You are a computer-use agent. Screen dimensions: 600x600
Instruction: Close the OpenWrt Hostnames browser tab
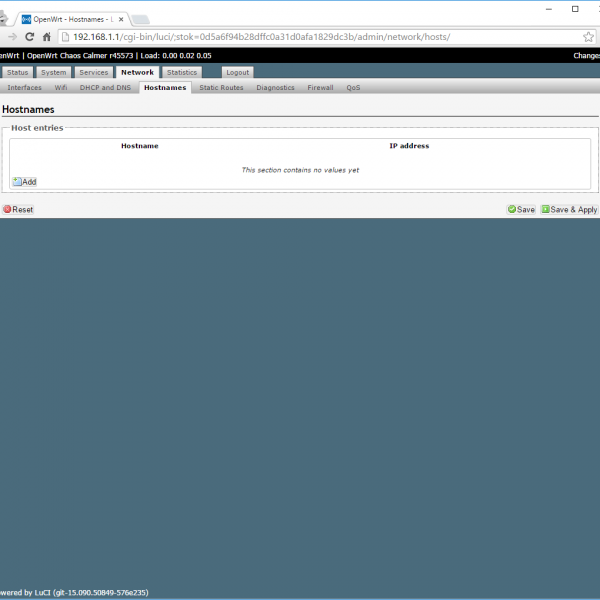click(122, 18)
